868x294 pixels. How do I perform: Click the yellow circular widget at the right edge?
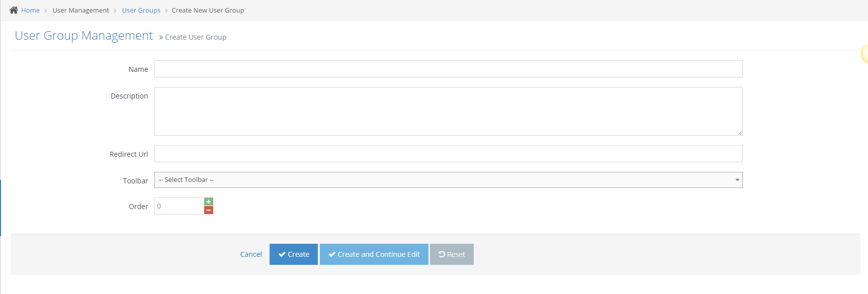pos(864,53)
